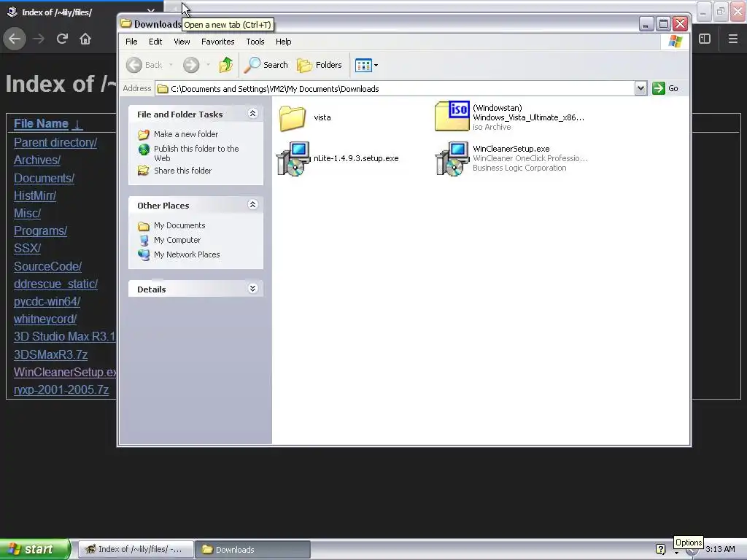Click the Go button
The height and width of the screenshot is (560, 747).
click(x=665, y=88)
